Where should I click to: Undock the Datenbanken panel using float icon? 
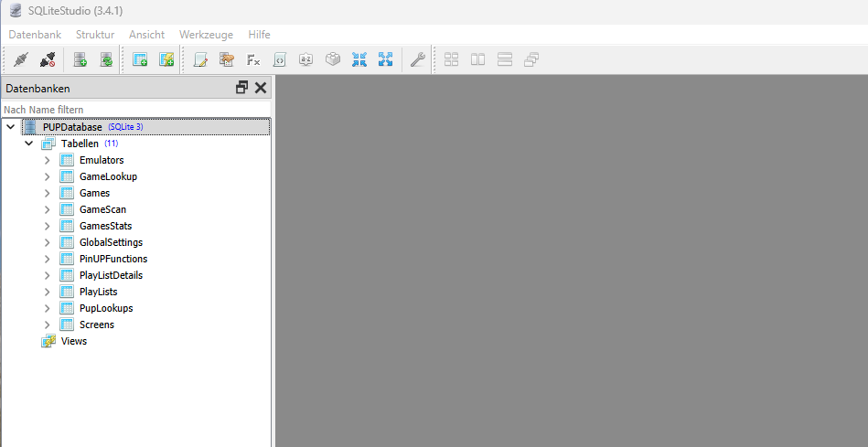pyautogui.click(x=241, y=88)
